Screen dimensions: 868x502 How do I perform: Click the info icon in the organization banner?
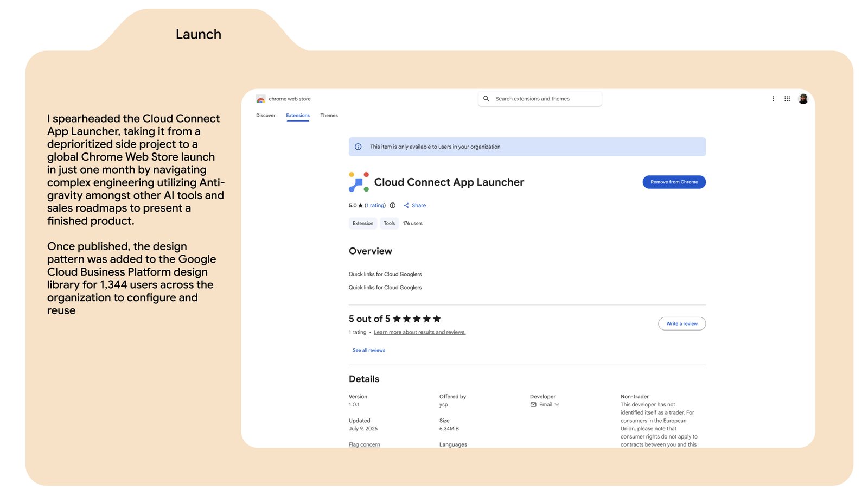[358, 147]
